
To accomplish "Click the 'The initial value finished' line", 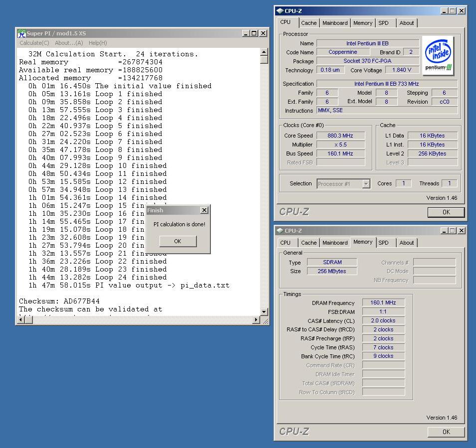I will [120, 86].
